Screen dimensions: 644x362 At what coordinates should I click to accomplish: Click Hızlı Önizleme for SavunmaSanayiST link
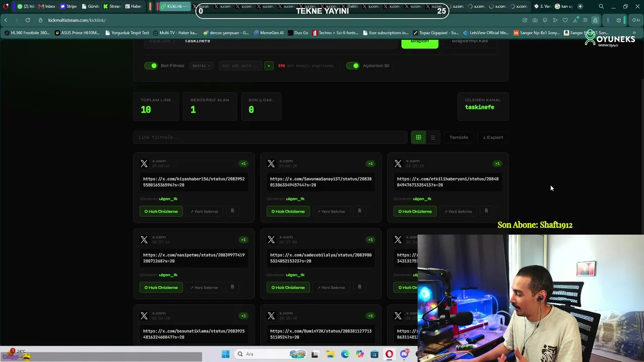[288, 211]
